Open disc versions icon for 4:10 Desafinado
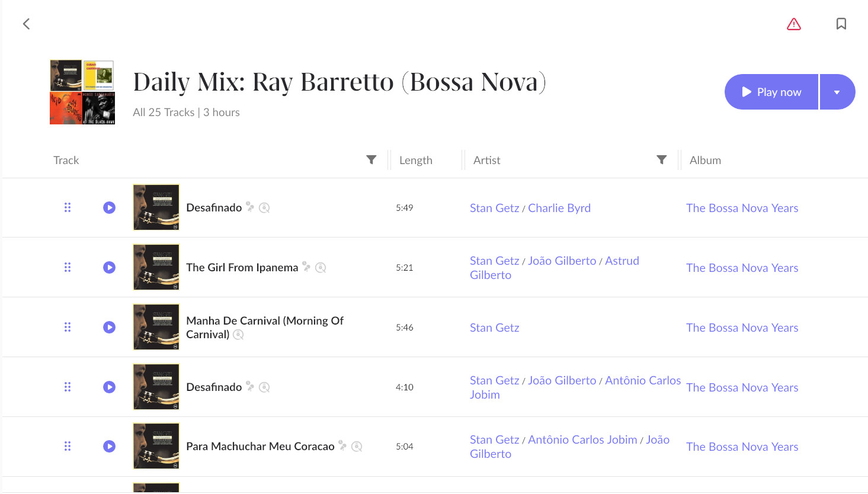This screenshot has width=868, height=494. tap(264, 387)
